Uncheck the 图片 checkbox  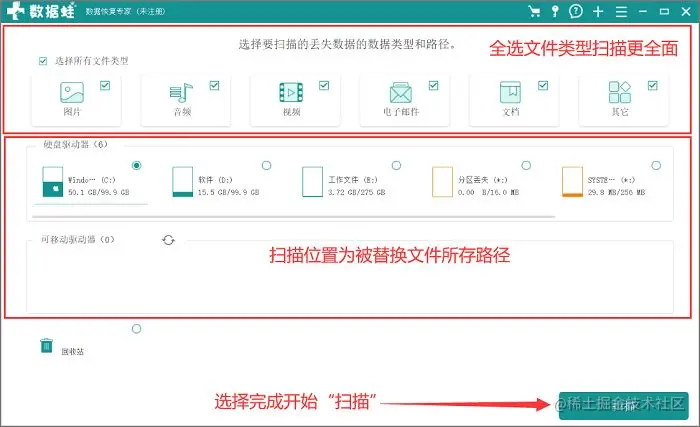[105, 85]
